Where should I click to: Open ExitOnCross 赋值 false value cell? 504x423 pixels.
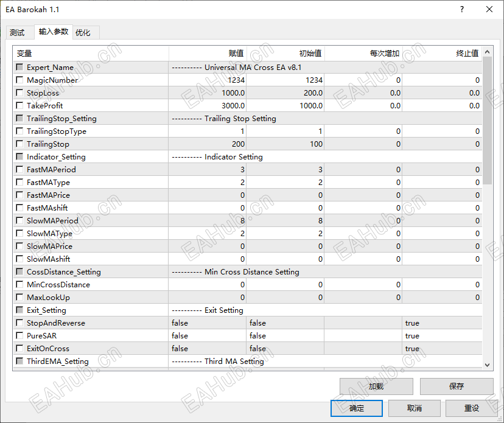pyautogui.click(x=208, y=348)
